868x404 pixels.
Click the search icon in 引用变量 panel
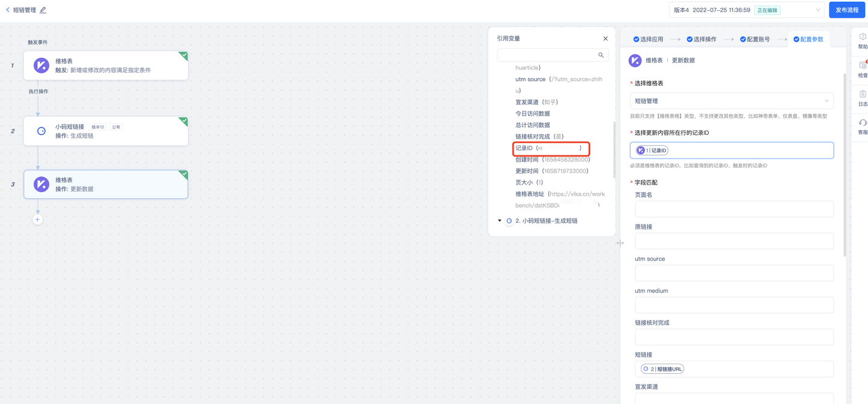[x=601, y=55]
